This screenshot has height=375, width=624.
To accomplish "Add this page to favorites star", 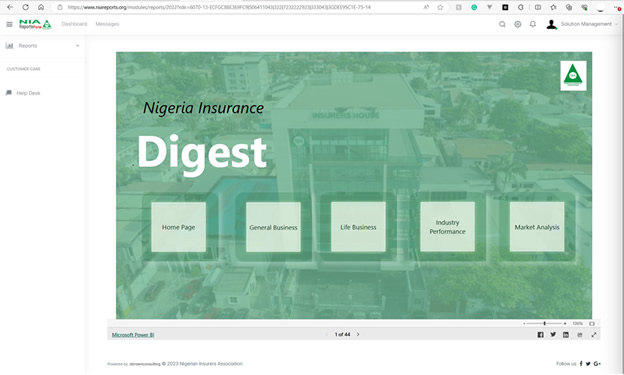I will click(440, 7).
